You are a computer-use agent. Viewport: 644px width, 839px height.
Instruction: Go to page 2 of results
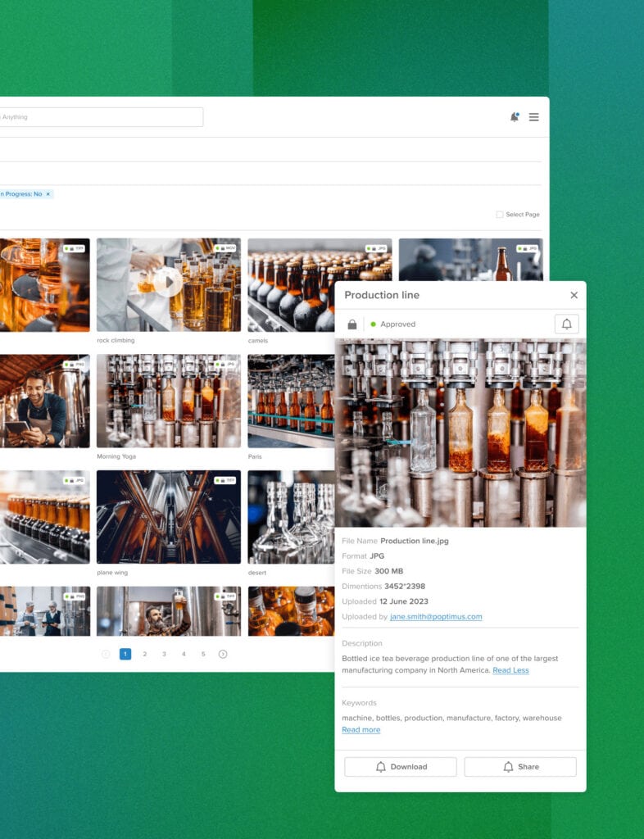click(145, 654)
